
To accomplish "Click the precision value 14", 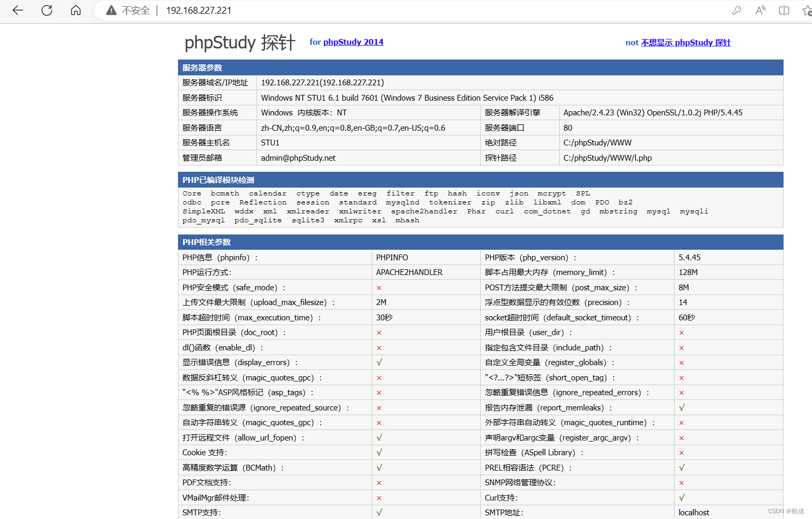I will pyautogui.click(x=683, y=302).
